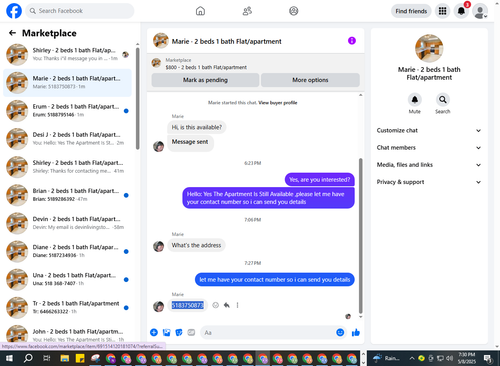
Task: Open Devin conversation about email
Action: pyautogui.click(x=67, y=223)
